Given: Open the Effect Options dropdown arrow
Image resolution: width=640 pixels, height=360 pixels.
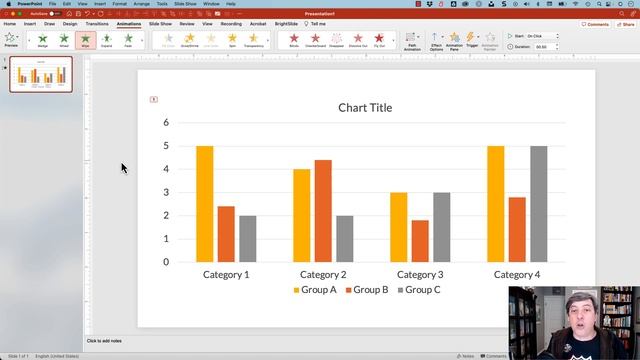Looking at the screenshot, I should point(442,37).
